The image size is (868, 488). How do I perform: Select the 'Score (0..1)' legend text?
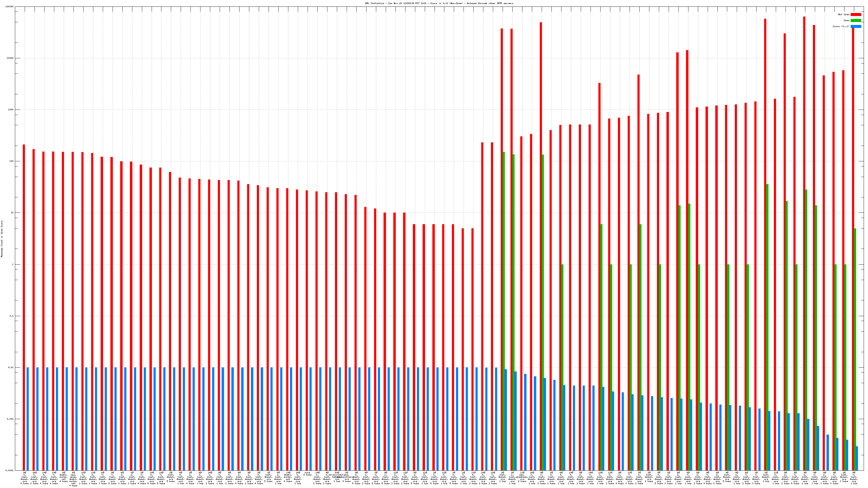[841, 26]
